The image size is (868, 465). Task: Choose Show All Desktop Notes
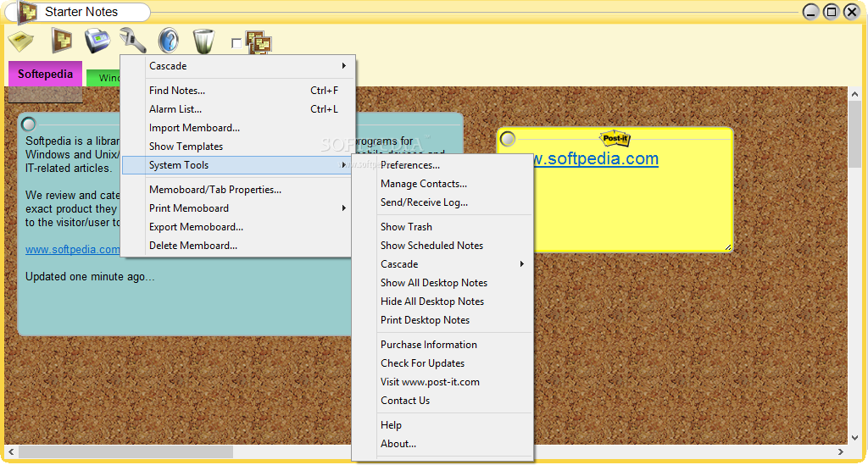(x=442, y=283)
